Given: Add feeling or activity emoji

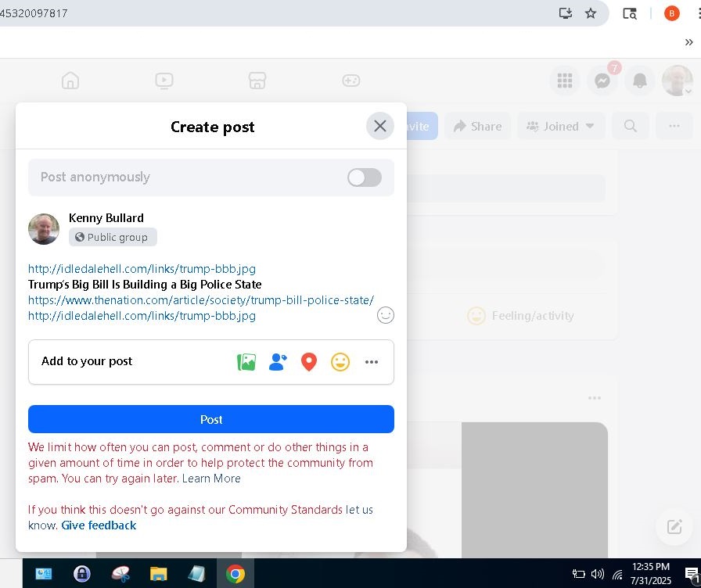Looking at the screenshot, I should (340, 362).
